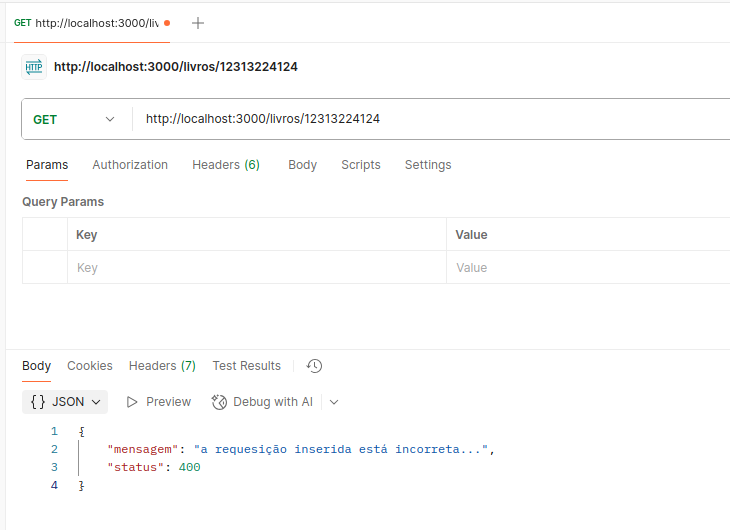Open the Scripts tab

pyautogui.click(x=361, y=165)
